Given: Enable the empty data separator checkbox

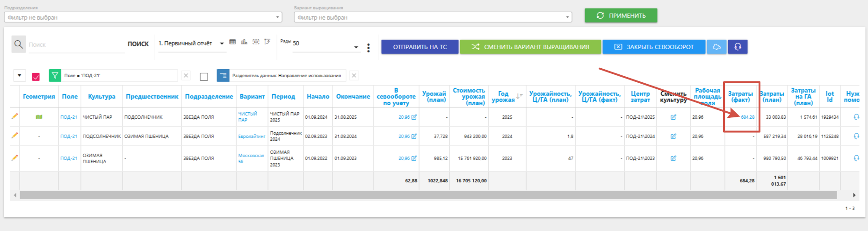Looking at the screenshot, I should [x=204, y=76].
